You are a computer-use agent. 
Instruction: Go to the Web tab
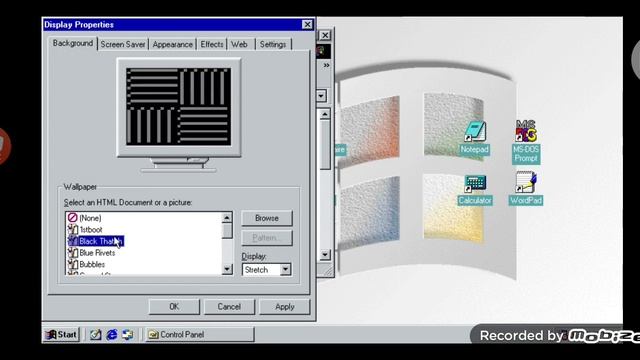coord(240,44)
